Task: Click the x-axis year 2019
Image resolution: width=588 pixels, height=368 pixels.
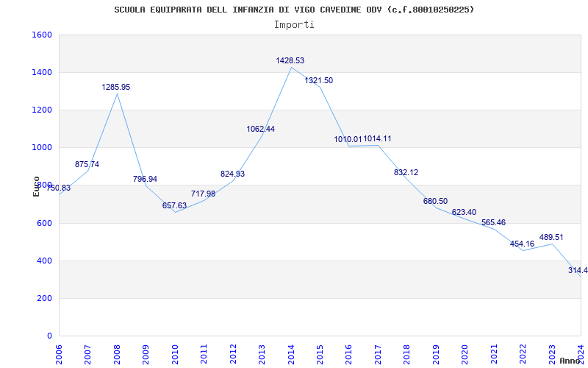Action: click(x=436, y=355)
